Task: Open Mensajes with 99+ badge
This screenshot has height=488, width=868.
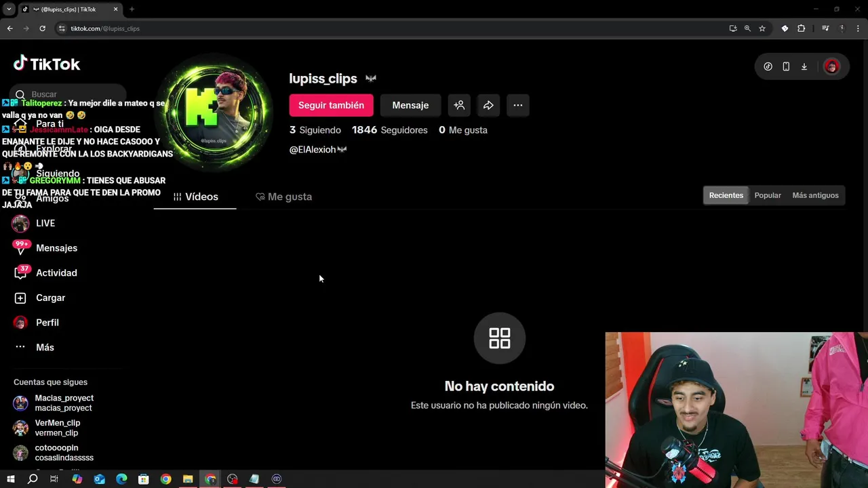Action: [x=45, y=248]
